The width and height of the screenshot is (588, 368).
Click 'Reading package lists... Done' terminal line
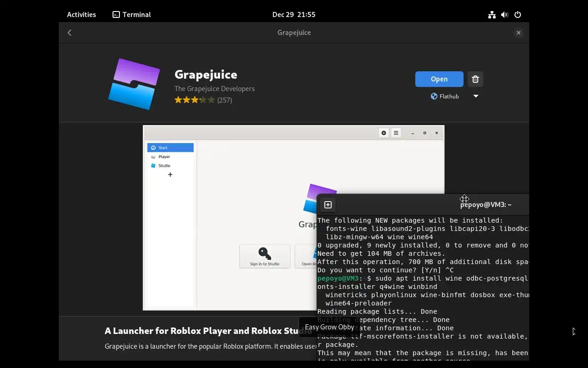point(377,311)
